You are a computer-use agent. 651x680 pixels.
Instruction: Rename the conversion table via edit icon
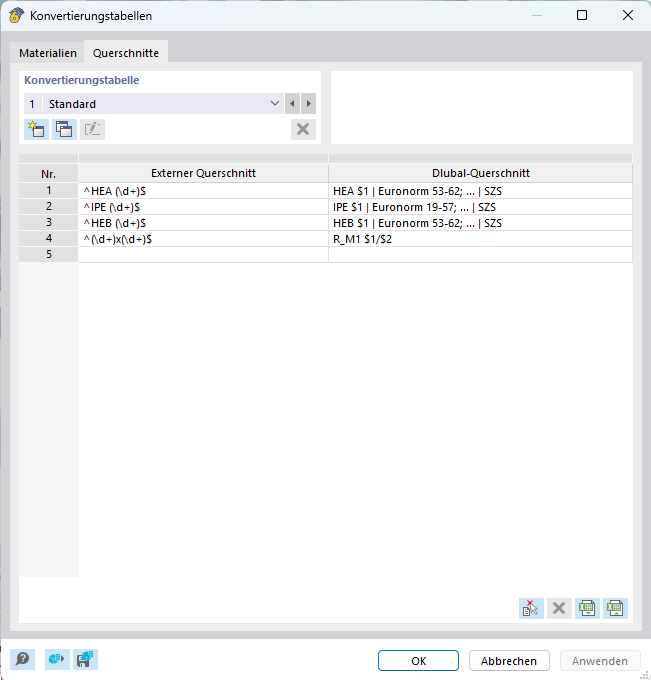tap(92, 129)
